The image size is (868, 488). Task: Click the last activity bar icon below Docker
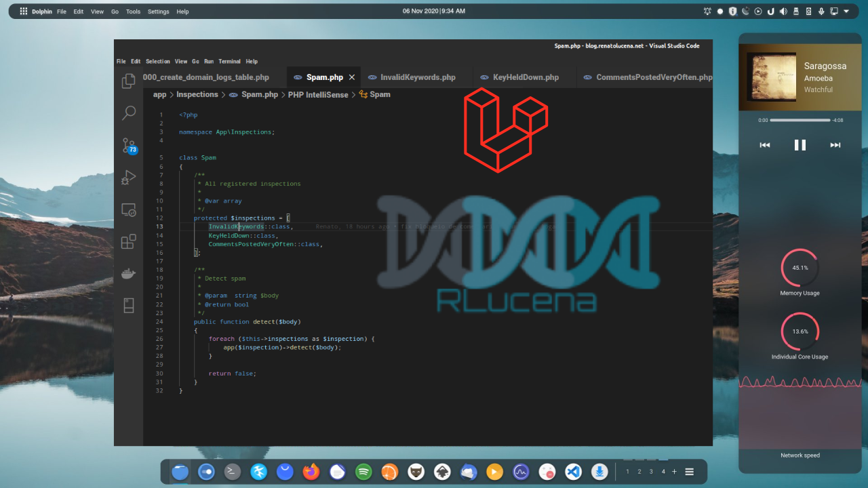128,306
